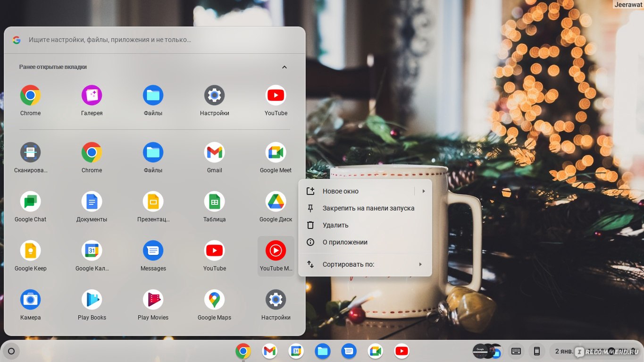644x362 pixels.
Task: Launch the Google Keep app
Action: (31, 251)
